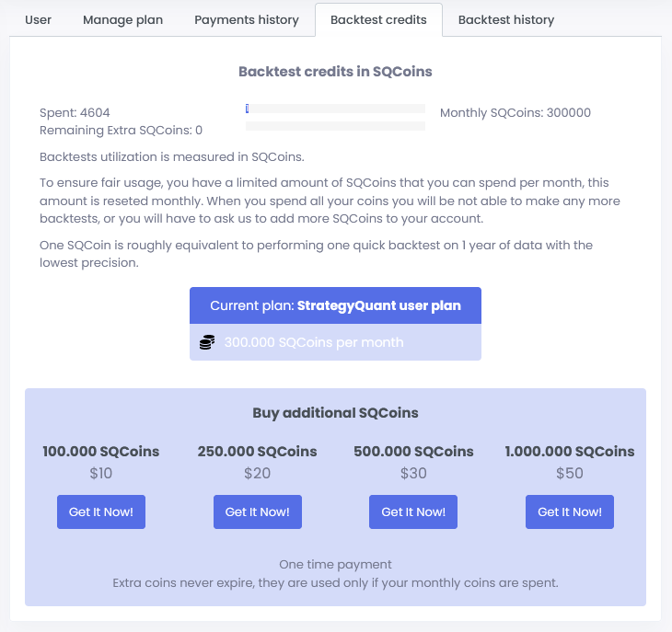This screenshot has height=632, width=672.
Task: Click the monthly SQCoins spent progress bar
Action: (335, 109)
